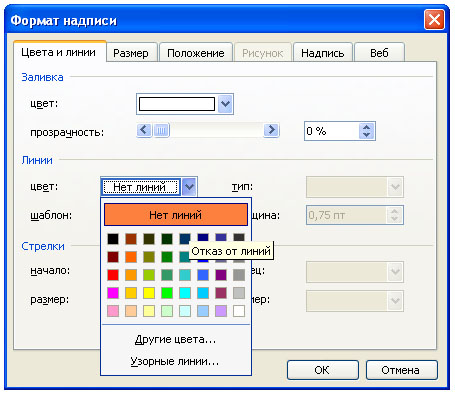The image size is (455, 394).
Task: Choose the light turquoise swatch in the bottom row
Action: coord(185,311)
